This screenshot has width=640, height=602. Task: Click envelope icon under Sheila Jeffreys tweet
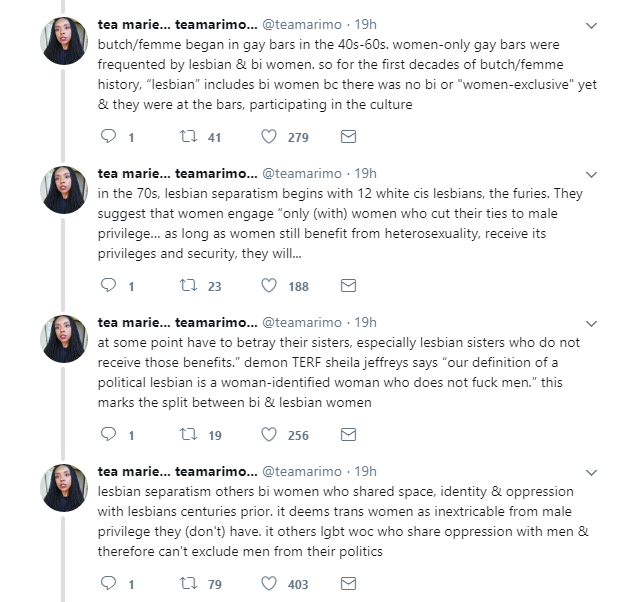(x=348, y=434)
